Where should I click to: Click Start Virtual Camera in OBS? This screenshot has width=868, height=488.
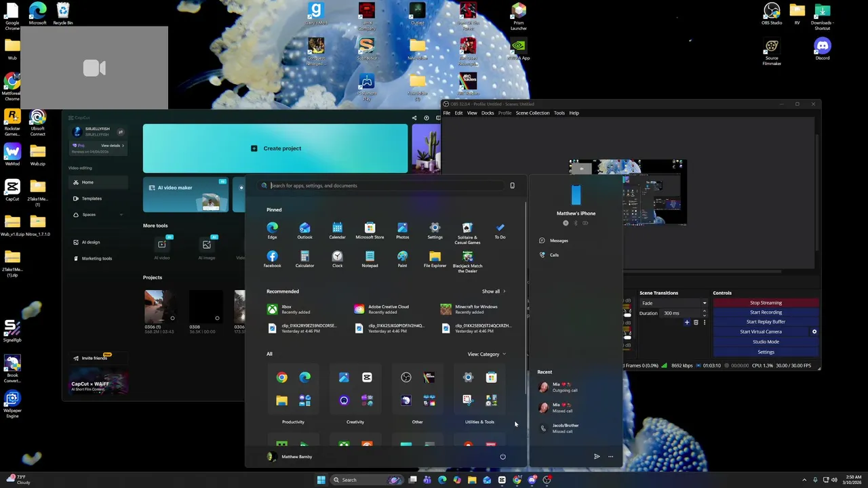tap(761, 332)
